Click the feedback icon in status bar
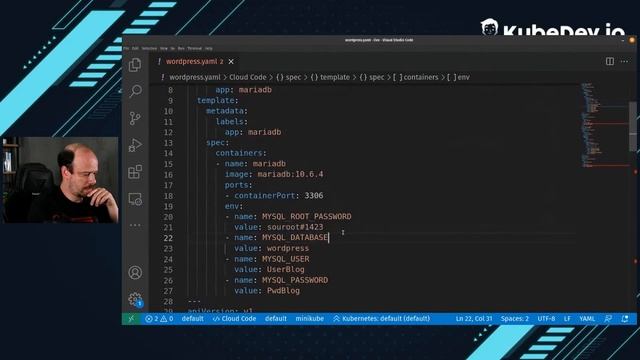Screen dimensions: 640x360 tap(608, 319)
